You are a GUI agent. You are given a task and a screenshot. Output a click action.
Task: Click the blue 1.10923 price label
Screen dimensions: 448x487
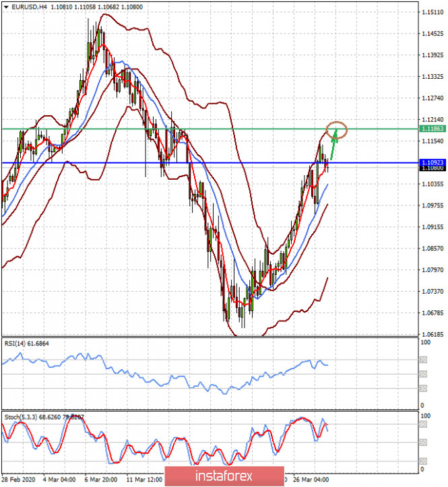(x=430, y=162)
